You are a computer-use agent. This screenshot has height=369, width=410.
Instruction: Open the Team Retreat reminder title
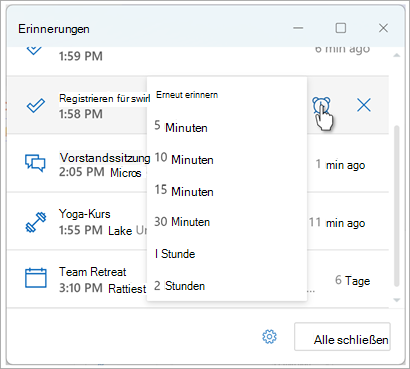93,272
